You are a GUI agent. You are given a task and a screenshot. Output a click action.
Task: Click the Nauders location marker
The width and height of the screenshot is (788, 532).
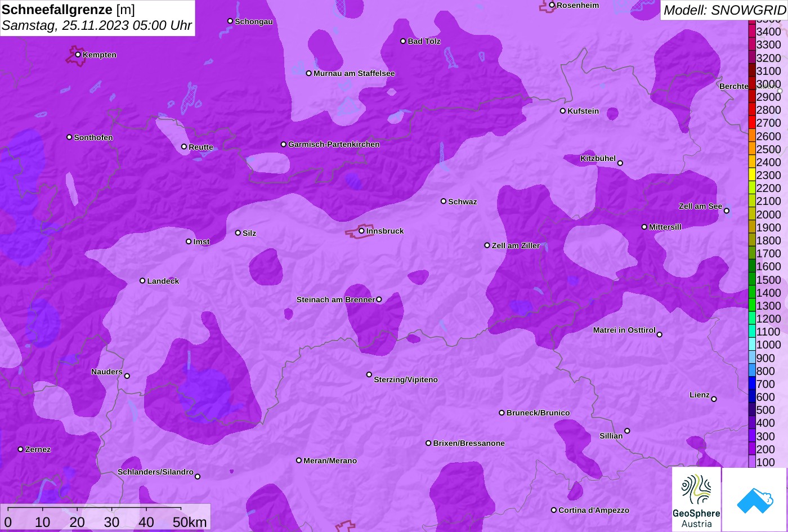[x=127, y=376]
